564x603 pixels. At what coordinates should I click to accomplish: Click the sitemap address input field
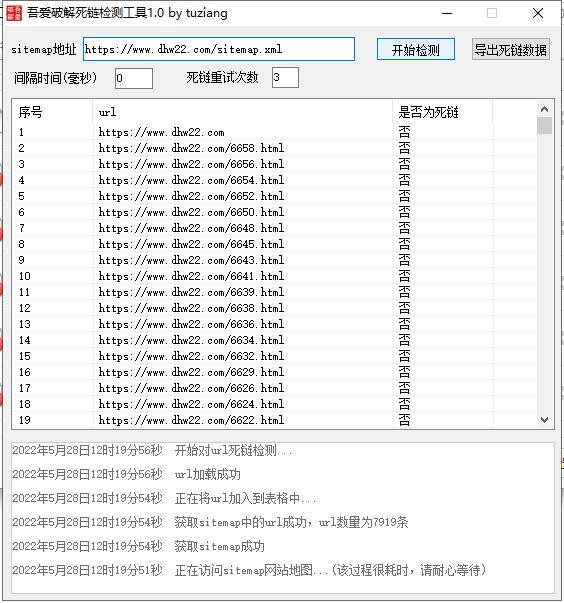[219, 49]
